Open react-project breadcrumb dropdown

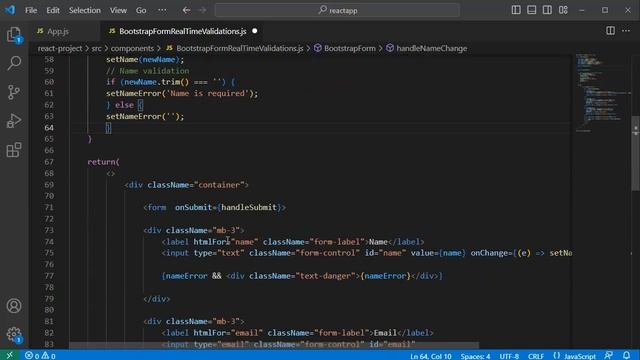tap(60, 48)
